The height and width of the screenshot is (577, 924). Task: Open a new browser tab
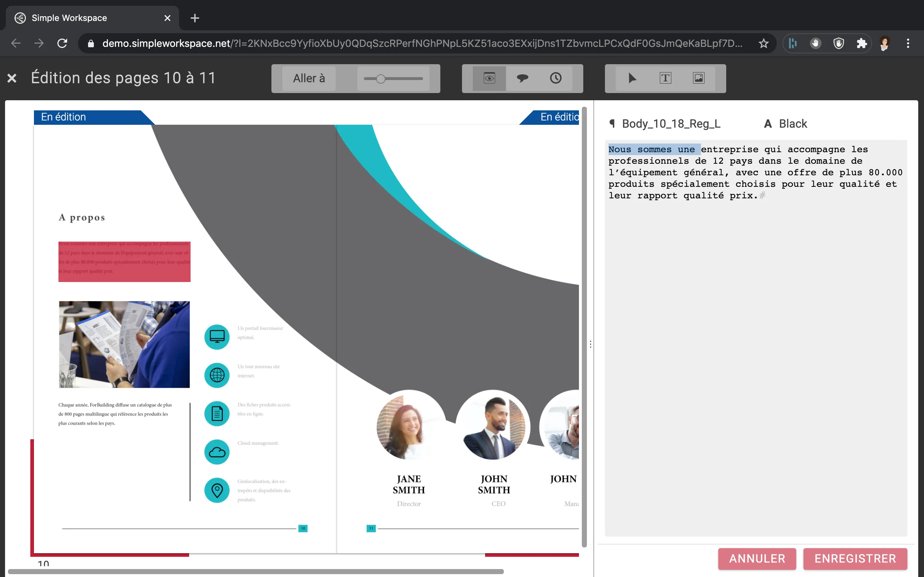click(195, 18)
